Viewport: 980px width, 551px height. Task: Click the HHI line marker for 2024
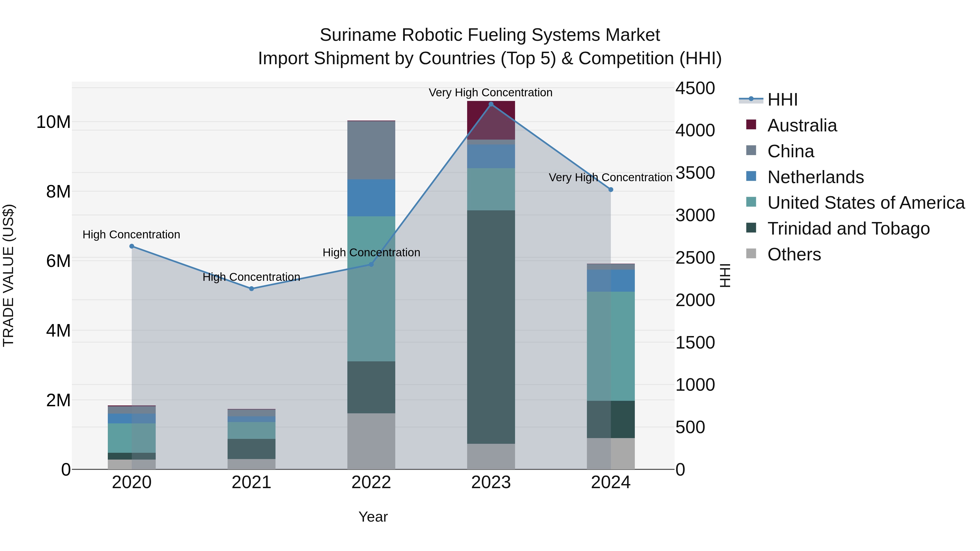611,189
